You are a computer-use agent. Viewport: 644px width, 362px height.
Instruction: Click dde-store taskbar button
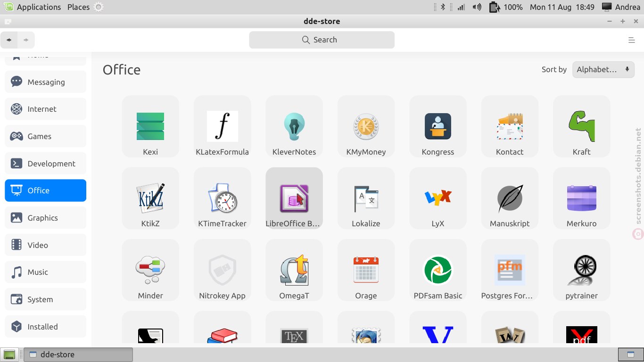point(78,354)
